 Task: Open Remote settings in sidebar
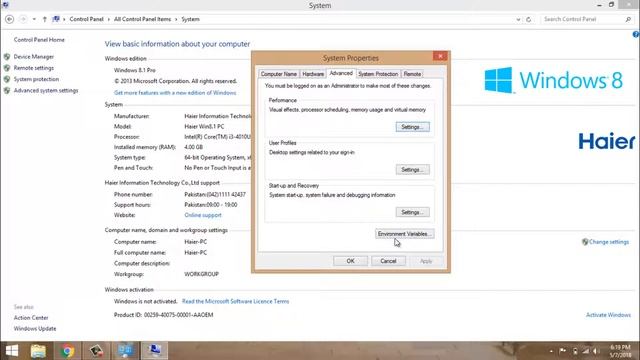click(x=33, y=68)
